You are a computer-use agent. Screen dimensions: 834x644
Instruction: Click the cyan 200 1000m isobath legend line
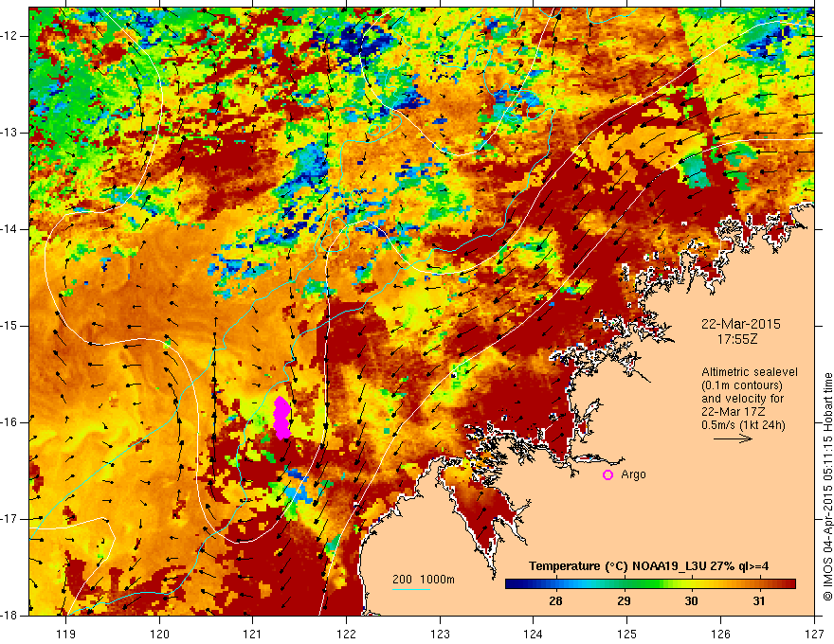coord(411,589)
